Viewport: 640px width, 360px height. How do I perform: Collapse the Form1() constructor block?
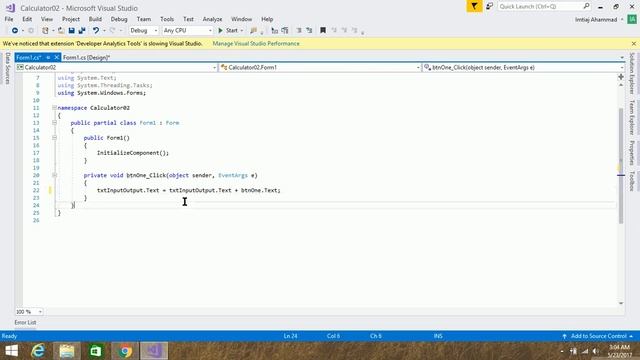click(x=54, y=138)
